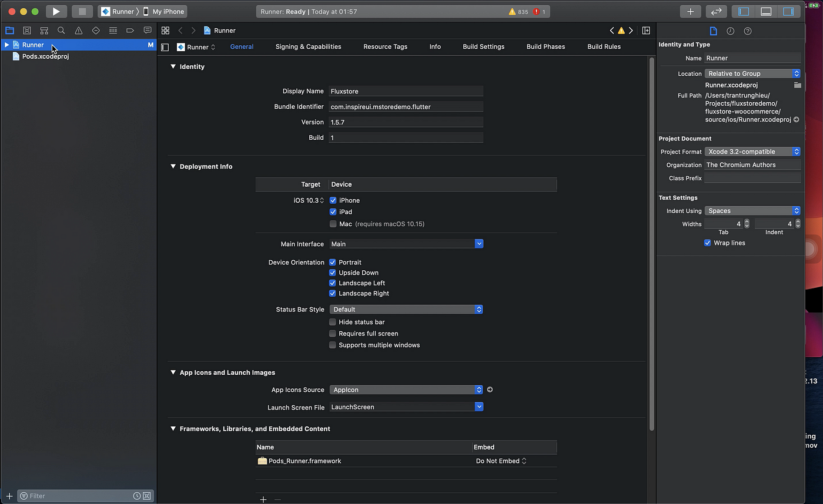This screenshot has width=823, height=504.
Task: Click the add editor split button
Action: tap(646, 31)
